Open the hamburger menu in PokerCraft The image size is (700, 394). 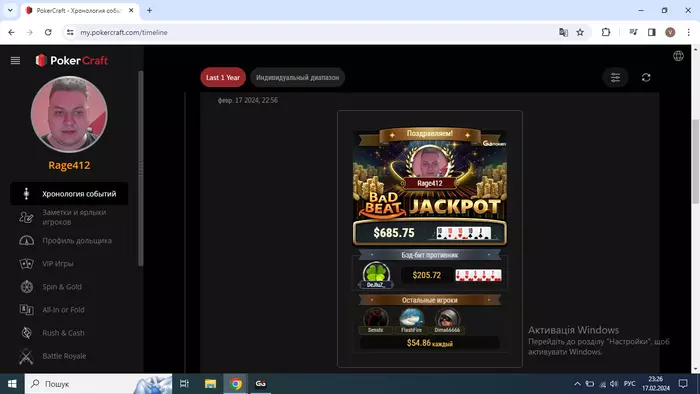(x=15, y=60)
